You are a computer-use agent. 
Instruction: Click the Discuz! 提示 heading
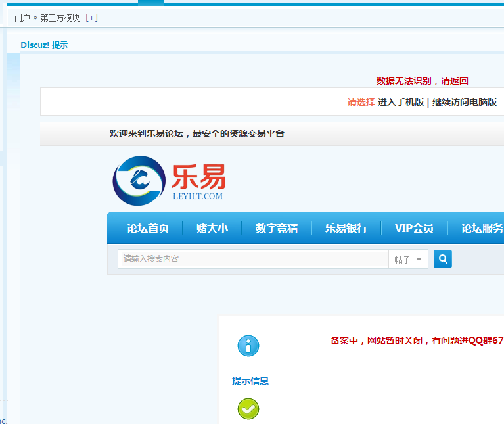tap(44, 45)
